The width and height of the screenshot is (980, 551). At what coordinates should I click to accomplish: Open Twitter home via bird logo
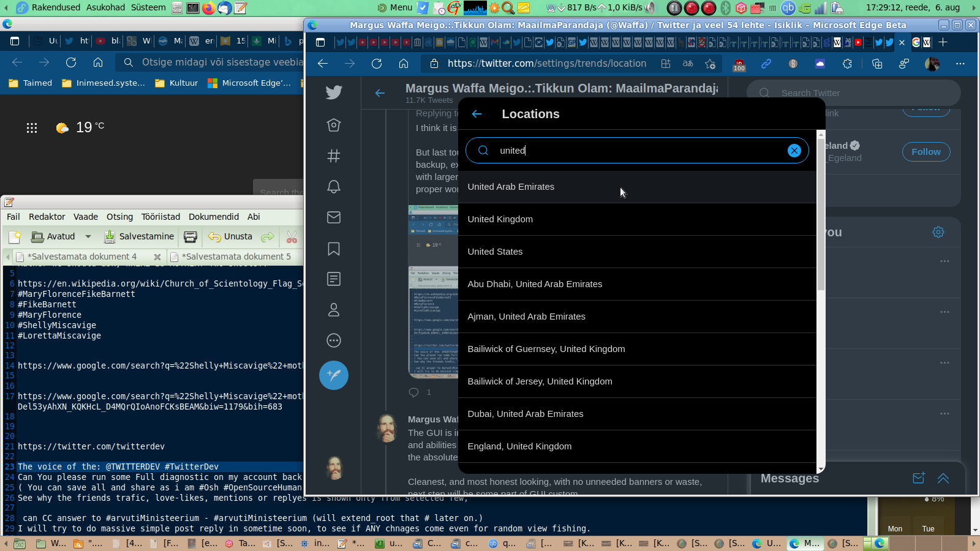[334, 92]
